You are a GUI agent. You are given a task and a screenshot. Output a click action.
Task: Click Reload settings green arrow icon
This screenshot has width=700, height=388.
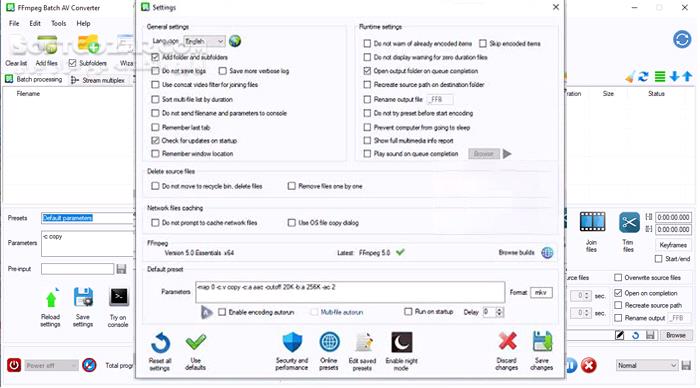[51, 298]
